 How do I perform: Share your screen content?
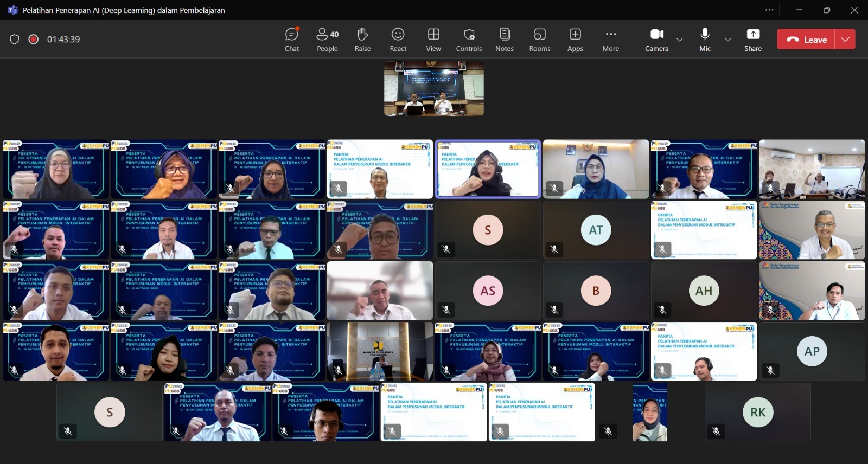tap(753, 40)
